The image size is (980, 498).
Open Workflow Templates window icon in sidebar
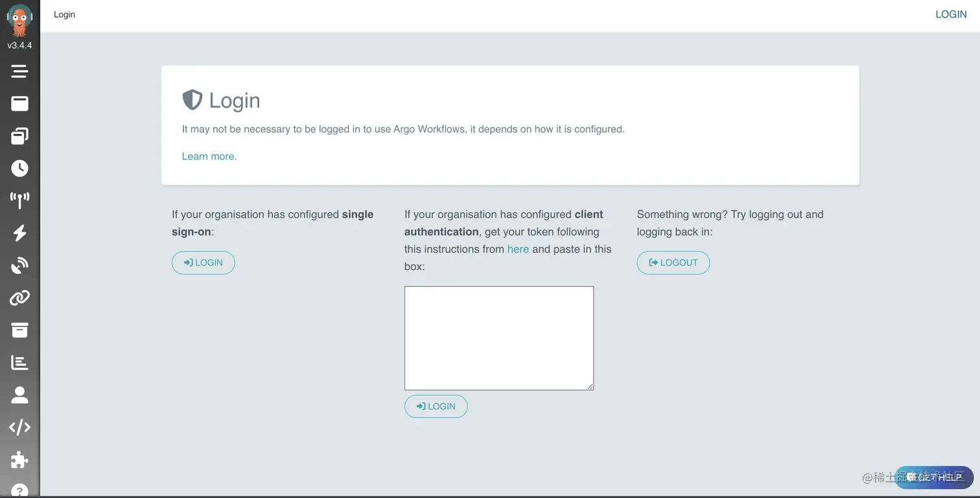[x=19, y=104]
